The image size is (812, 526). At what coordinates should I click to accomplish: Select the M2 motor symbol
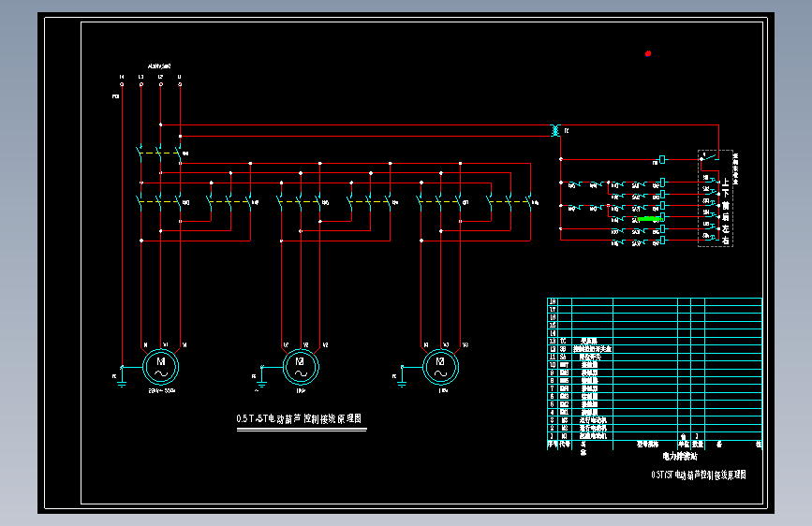(x=301, y=367)
